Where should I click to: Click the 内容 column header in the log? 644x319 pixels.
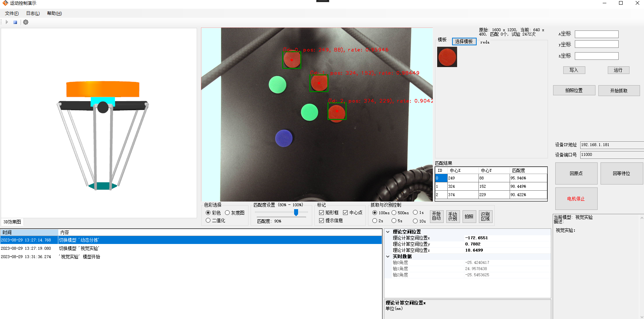220,232
